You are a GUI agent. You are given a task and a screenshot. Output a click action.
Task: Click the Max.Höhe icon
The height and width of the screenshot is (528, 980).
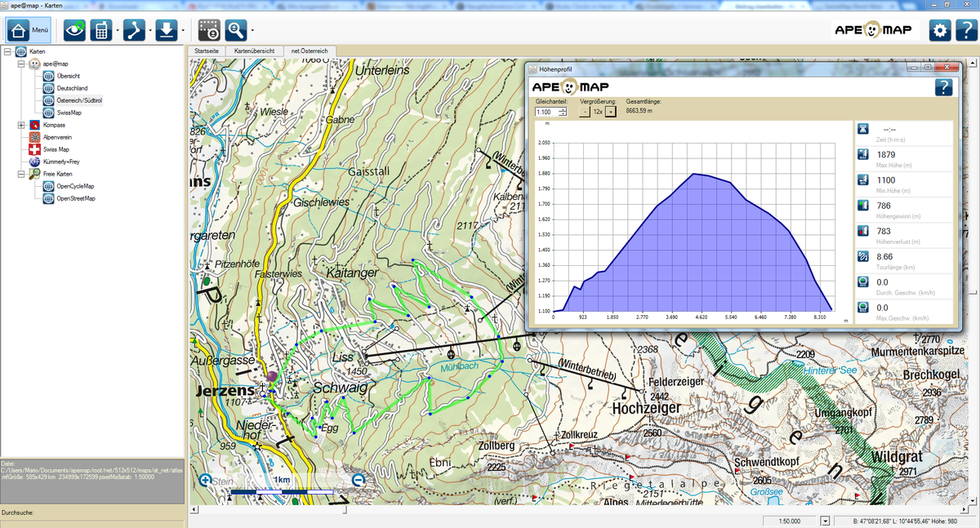[864, 155]
